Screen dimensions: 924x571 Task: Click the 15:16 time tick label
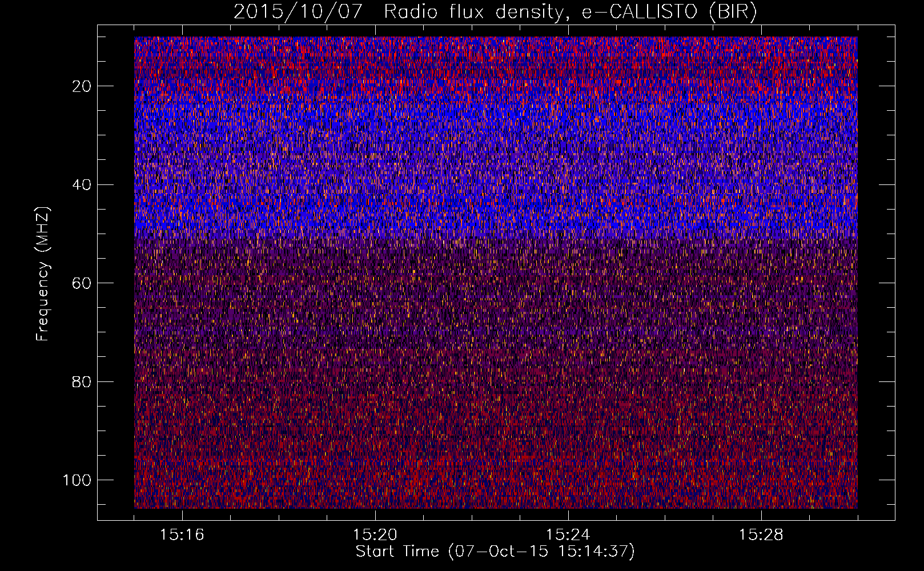click(x=182, y=535)
